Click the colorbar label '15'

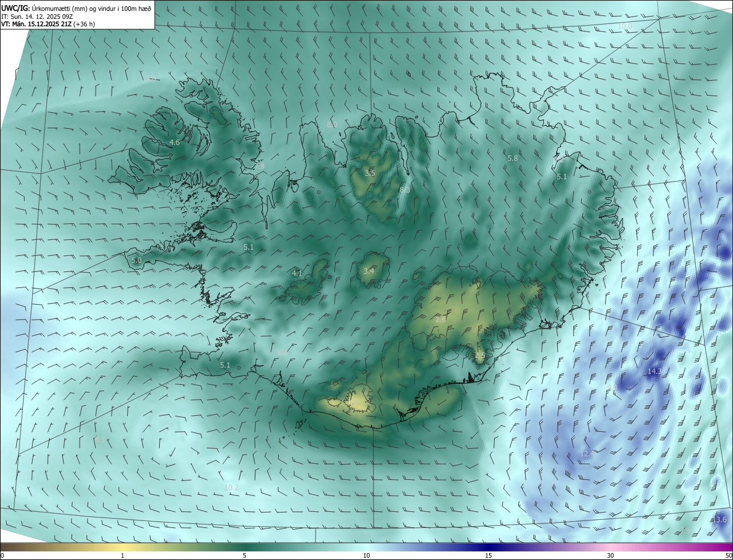click(488, 555)
